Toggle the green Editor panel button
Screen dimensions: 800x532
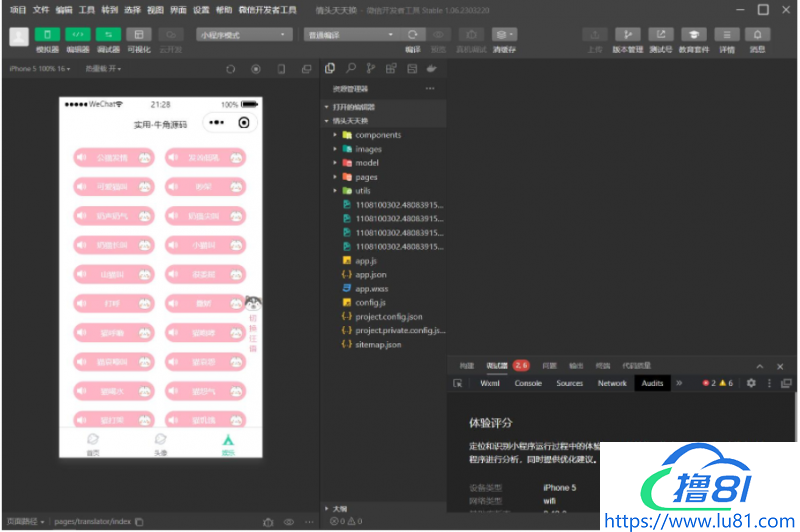pyautogui.click(x=77, y=34)
